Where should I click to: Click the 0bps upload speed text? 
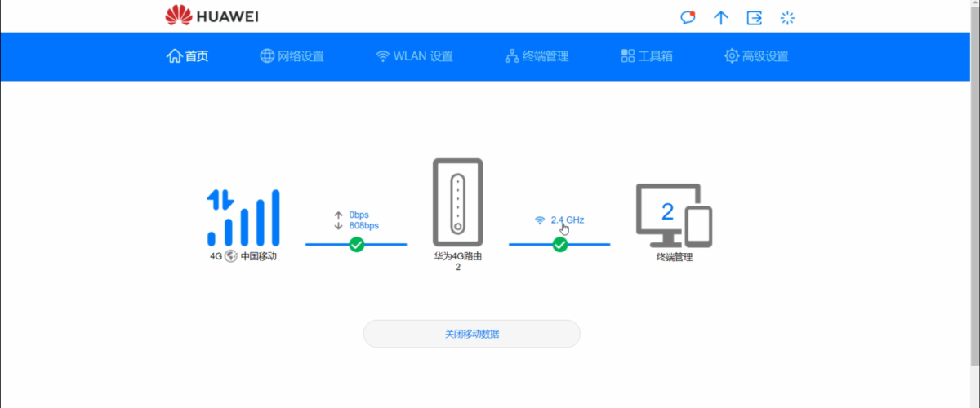tap(360, 215)
